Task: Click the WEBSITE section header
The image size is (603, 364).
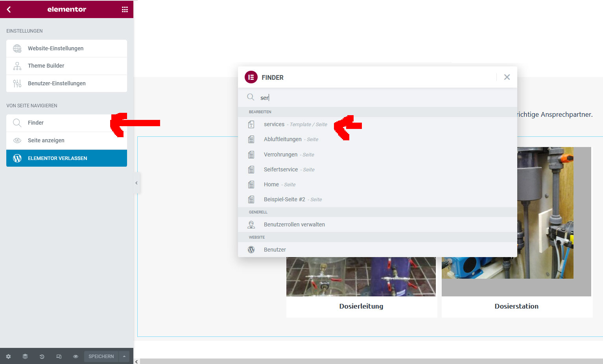Action: pos(257,237)
